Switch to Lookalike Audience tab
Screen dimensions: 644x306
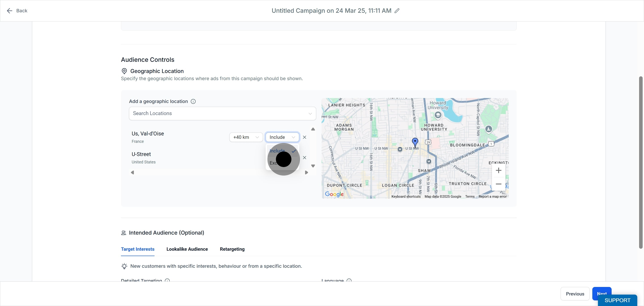click(187, 249)
